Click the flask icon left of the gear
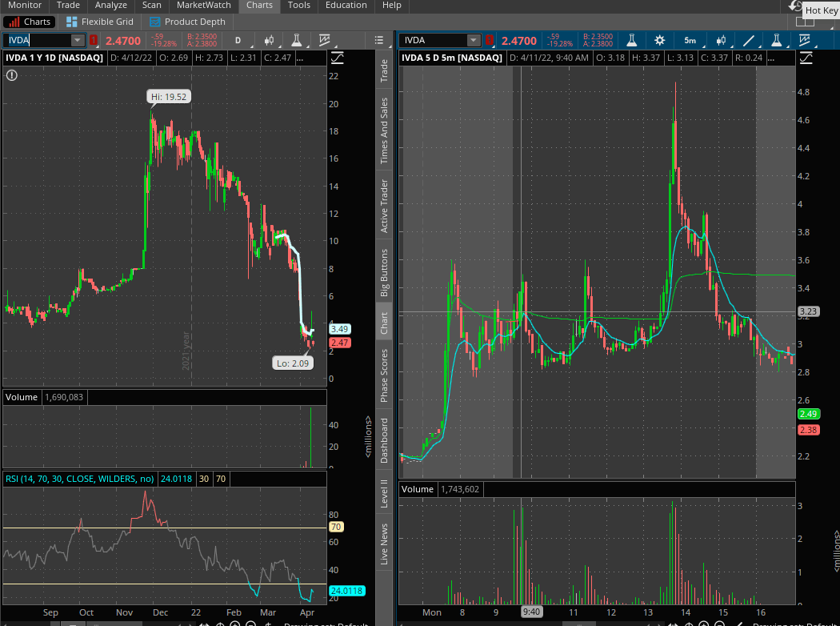This screenshot has width=840, height=626. [x=631, y=40]
